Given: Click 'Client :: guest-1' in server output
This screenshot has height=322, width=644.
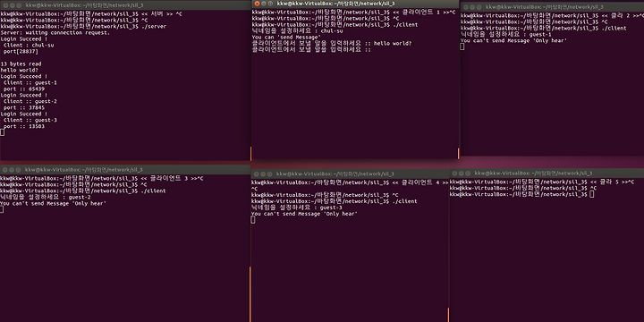Looking at the screenshot, I should point(30,82).
